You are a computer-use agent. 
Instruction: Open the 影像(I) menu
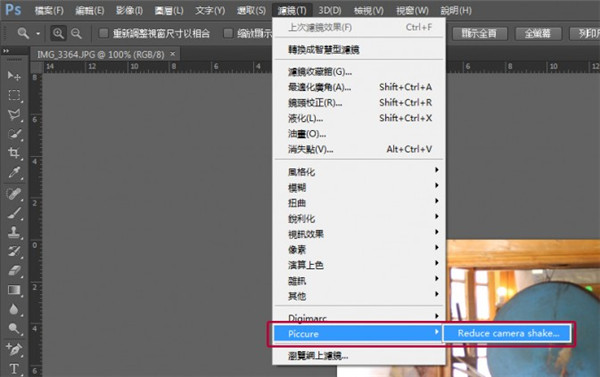click(x=129, y=11)
